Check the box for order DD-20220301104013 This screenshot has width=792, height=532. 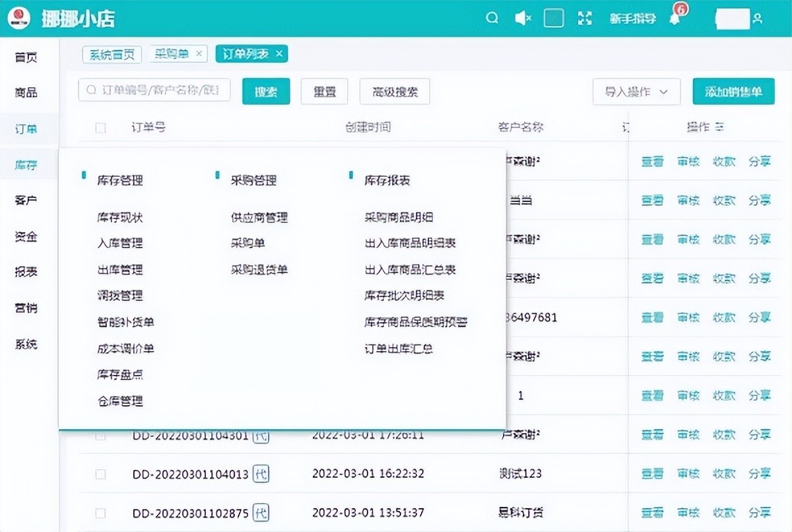click(x=100, y=474)
